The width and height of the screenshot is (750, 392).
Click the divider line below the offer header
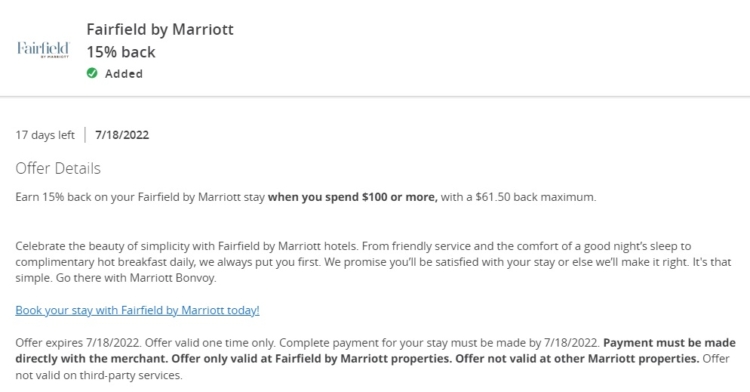tap(375, 97)
